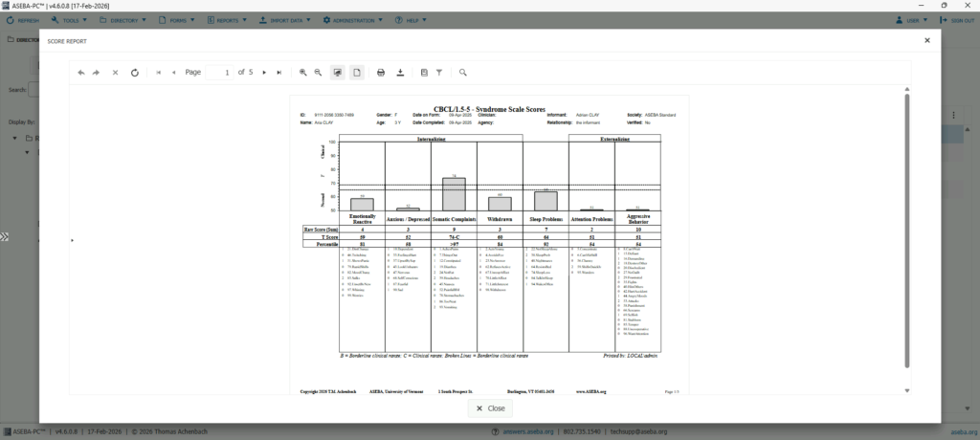
Task: Print the score report
Action: click(x=381, y=73)
